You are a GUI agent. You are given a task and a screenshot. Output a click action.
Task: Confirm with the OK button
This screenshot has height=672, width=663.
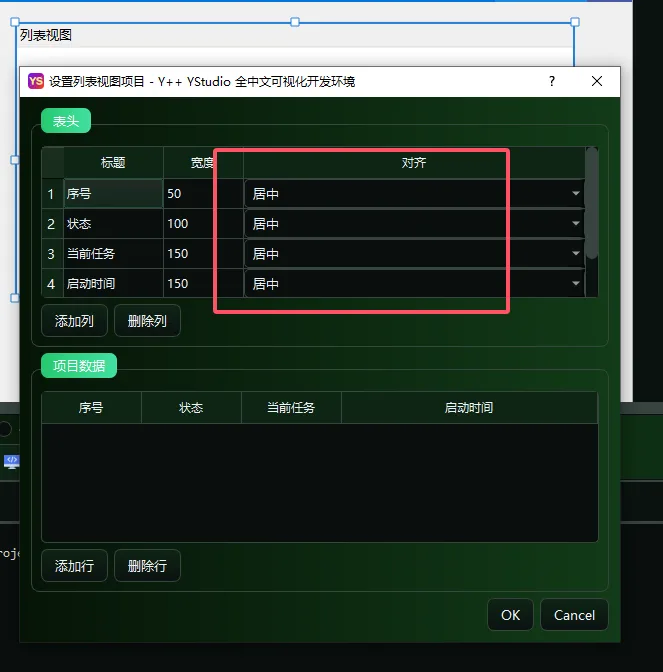510,615
